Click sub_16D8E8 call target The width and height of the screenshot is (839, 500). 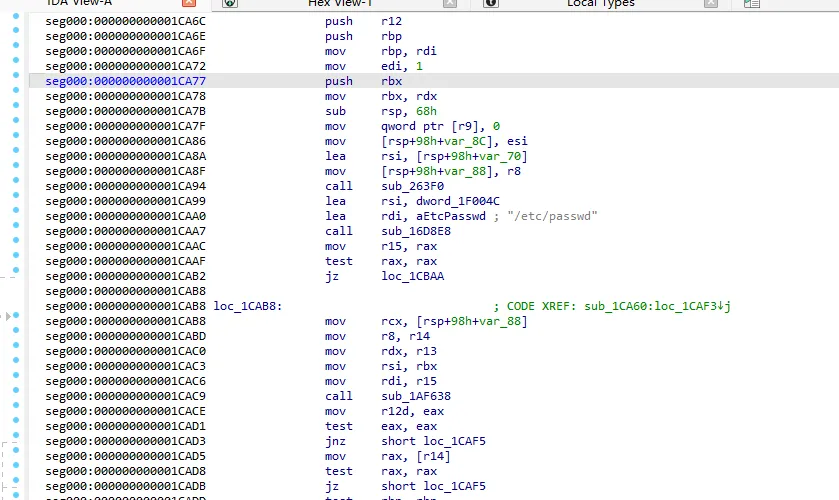coord(416,231)
